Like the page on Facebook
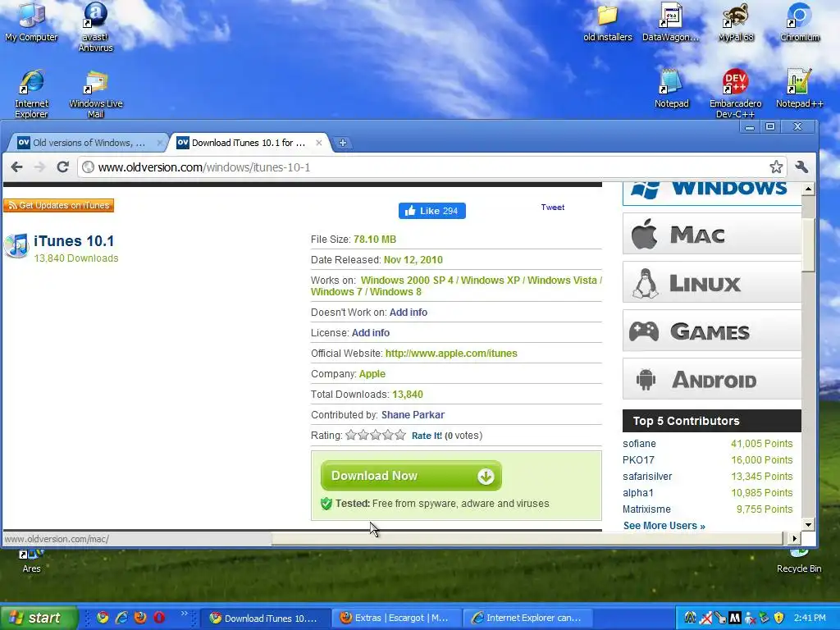This screenshot has height=630, width=840. coord(431,211)
